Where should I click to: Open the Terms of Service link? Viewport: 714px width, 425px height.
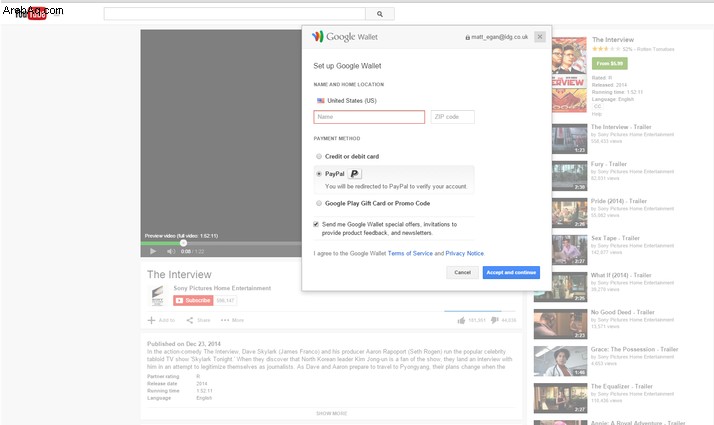pos(410,253)
